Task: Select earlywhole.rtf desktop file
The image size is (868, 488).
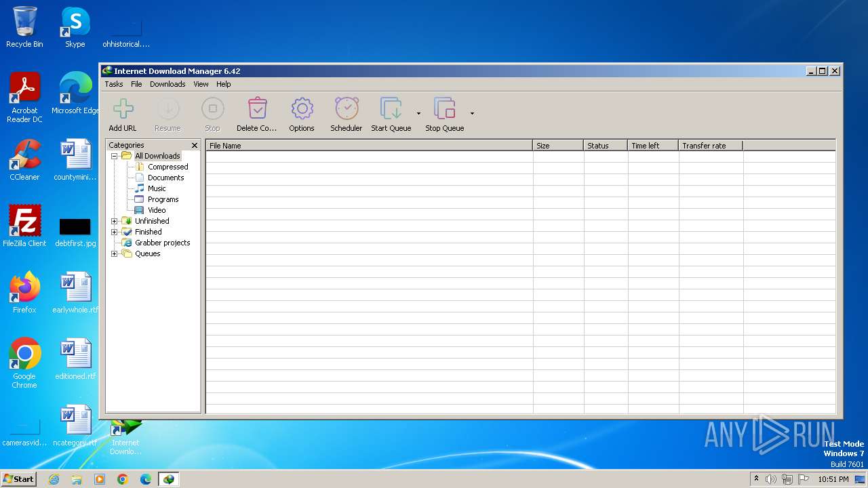Action: click(x=75, y=292)
